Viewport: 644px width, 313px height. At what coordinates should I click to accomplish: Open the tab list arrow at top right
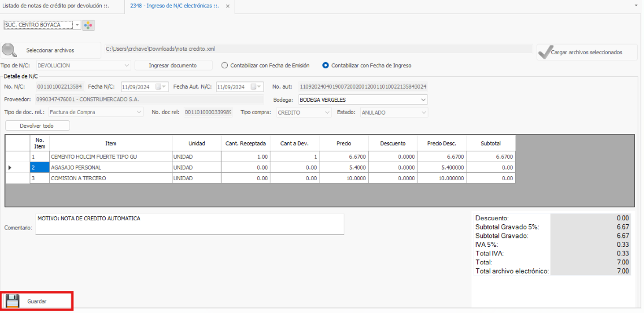click(637, 6)
